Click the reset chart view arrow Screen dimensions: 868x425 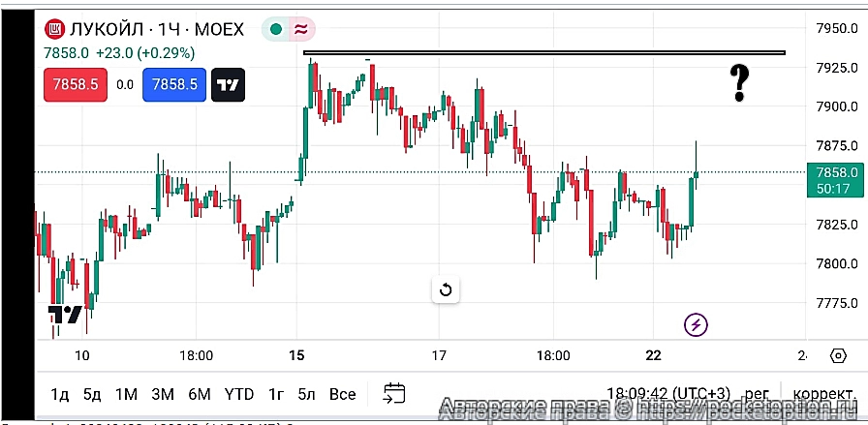(x=446, y=289)
